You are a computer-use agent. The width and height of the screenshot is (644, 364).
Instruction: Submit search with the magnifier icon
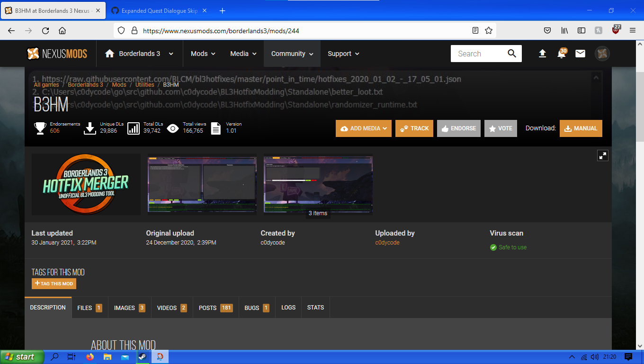point(512,54)
